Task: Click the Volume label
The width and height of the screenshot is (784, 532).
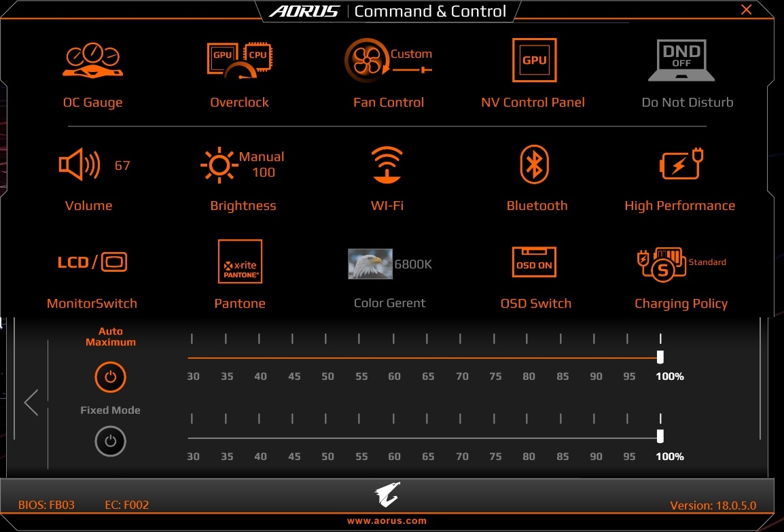Action: pyautogui.click(x=88, y=205)
